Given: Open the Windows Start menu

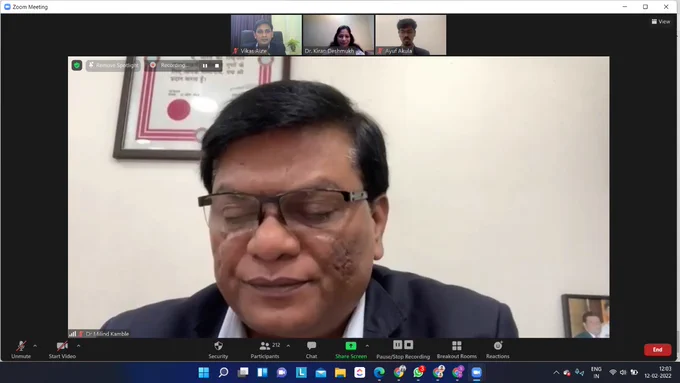Looking at the screenshot, I should point(203,373).
